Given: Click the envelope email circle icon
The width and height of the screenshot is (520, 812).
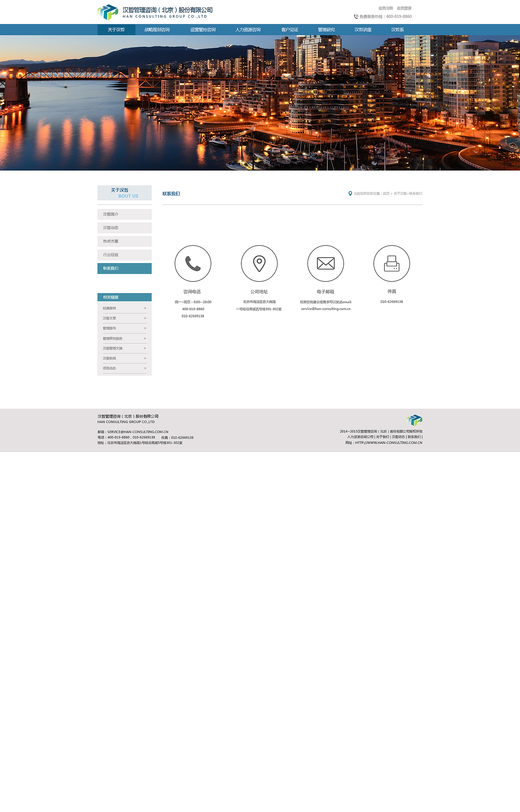Looking at the screenshot, I should tap(325, 263).
